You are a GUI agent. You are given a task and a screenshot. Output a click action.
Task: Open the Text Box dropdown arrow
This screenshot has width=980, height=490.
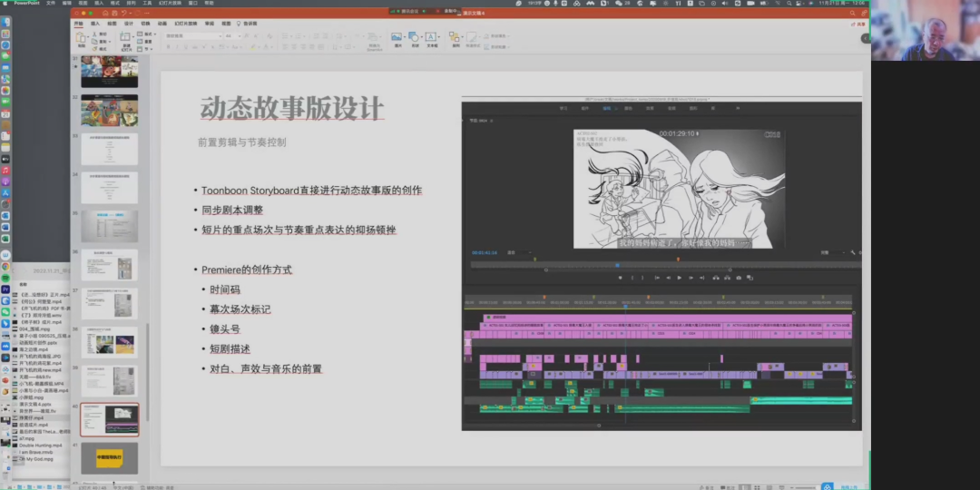(437, 37)
